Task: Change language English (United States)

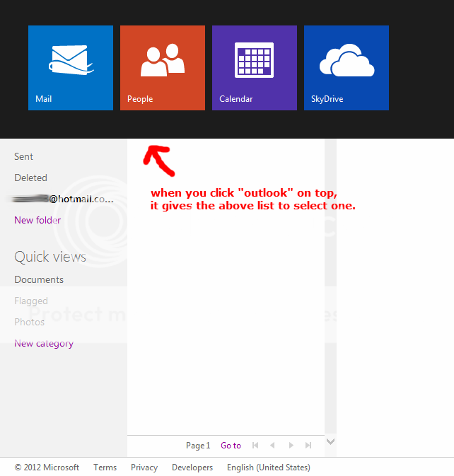Action: tap(269, 468)
